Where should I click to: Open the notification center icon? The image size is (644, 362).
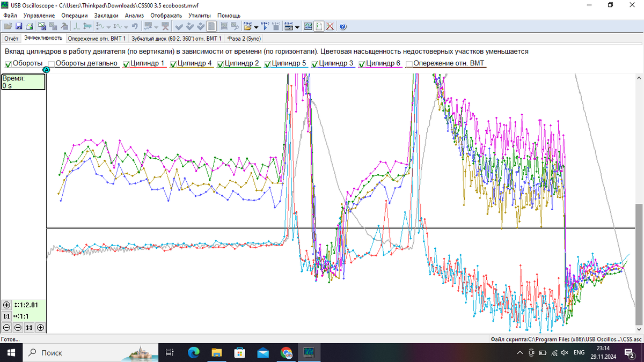click(630, 352)
